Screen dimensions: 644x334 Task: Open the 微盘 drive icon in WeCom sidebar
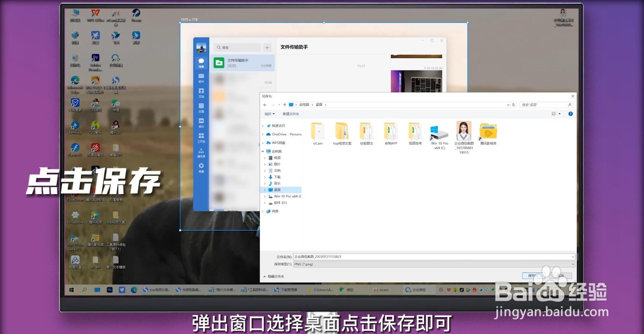201,168
